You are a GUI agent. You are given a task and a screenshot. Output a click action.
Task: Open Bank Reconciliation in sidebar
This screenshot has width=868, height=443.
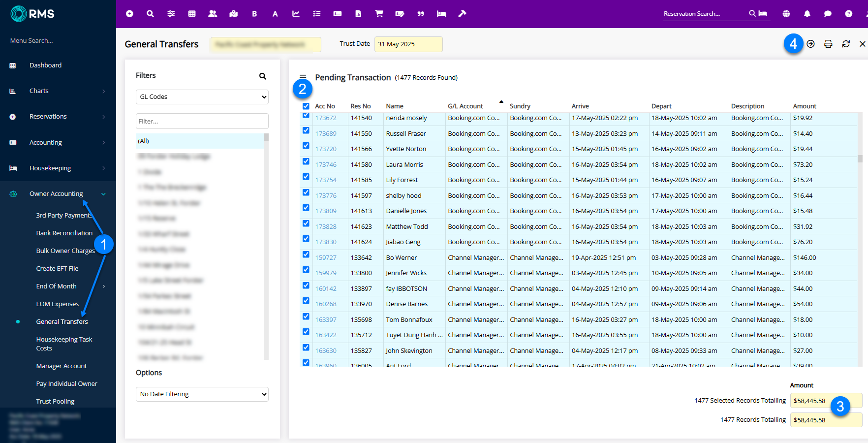64,233
